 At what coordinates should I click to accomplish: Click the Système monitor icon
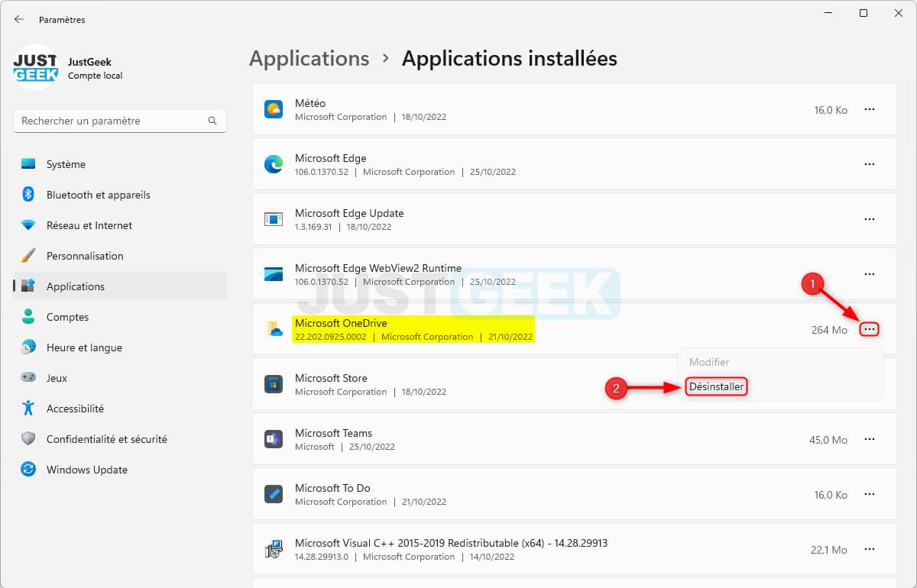point(28,164)
